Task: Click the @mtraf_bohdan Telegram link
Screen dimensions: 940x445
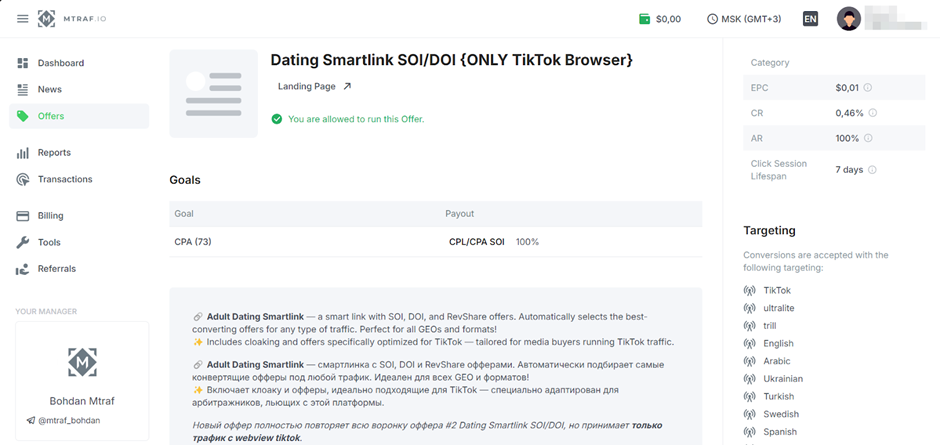Action: (x=69, y=420)
